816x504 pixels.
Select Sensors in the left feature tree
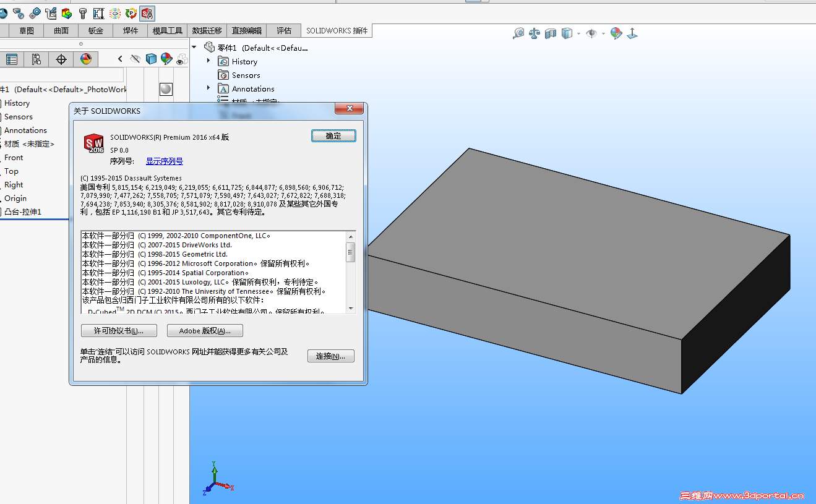(18, 117)
